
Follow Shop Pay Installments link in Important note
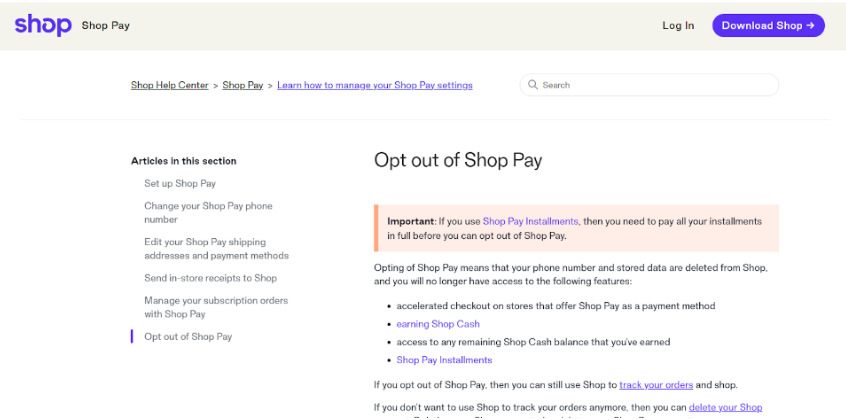[530, 221]
